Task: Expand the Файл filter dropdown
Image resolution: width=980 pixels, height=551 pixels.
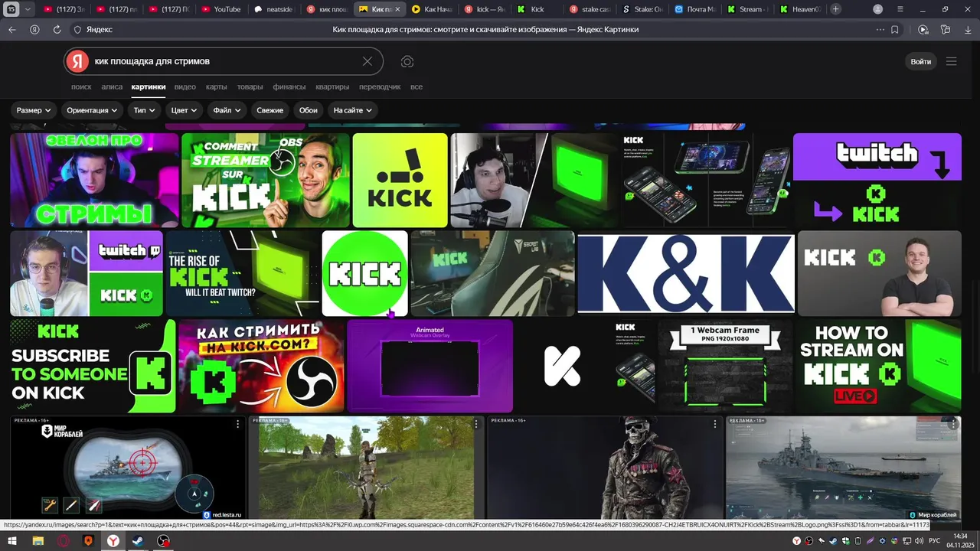Action: (x=227, y=110)
